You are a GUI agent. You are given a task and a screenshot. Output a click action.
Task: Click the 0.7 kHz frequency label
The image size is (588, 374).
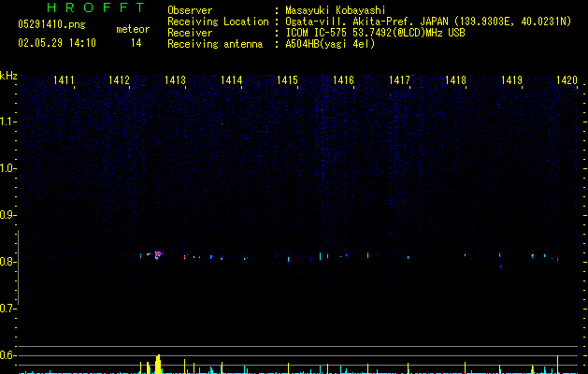[x=7, y=309]
